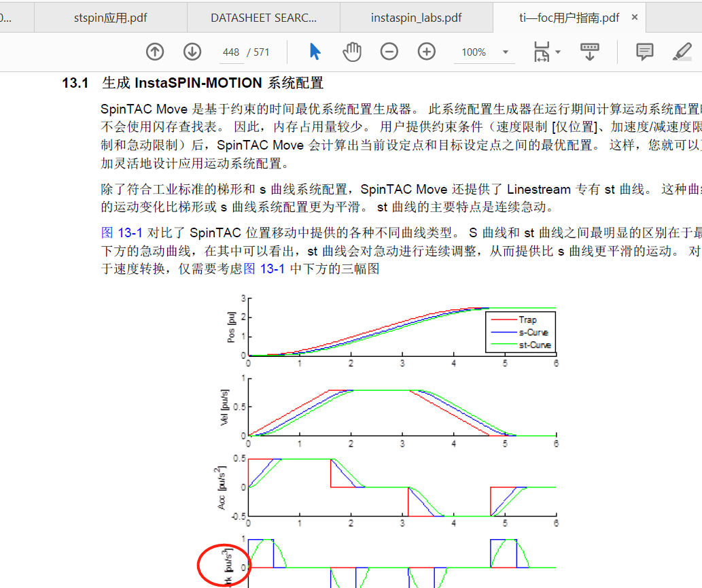Switch to the instaspin_labs.pdf tab

coord(417,18)
